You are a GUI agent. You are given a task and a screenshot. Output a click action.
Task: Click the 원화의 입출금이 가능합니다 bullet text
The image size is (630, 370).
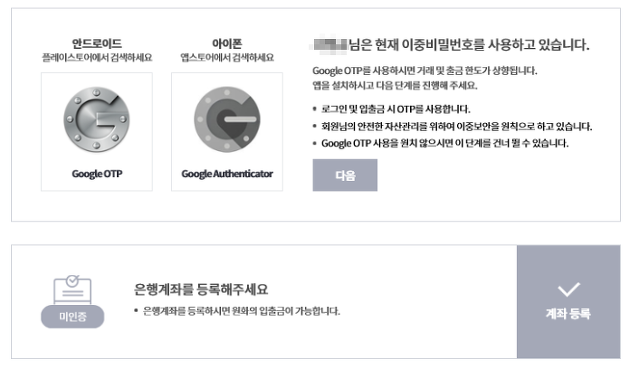[x=241, y=311]
